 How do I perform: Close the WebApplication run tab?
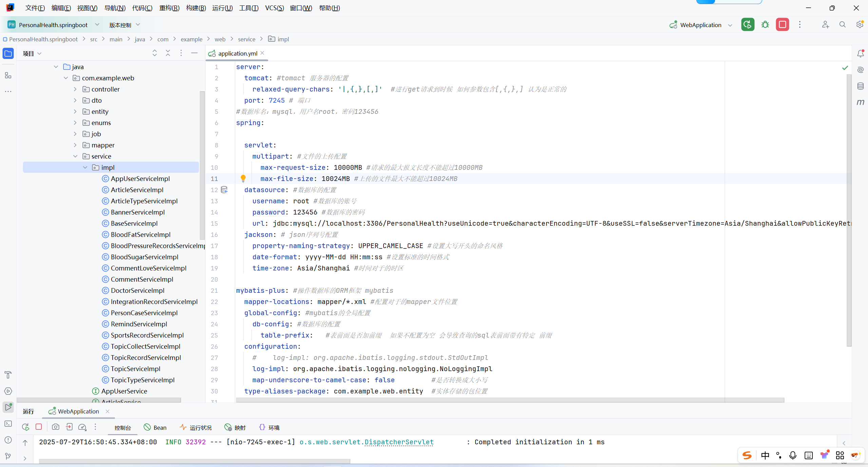coord(108,411)
